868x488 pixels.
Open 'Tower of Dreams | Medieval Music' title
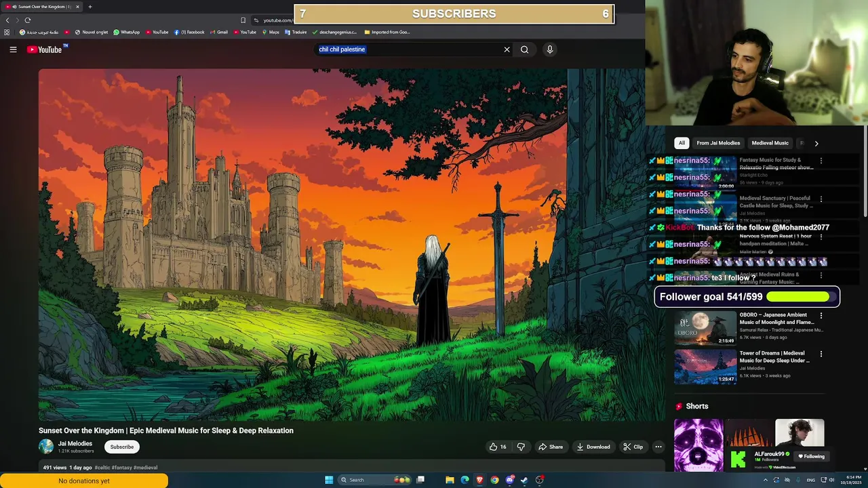774,357
